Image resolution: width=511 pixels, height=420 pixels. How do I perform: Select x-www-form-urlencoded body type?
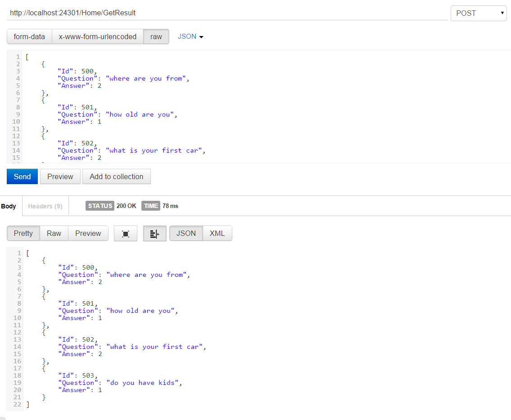98,37
